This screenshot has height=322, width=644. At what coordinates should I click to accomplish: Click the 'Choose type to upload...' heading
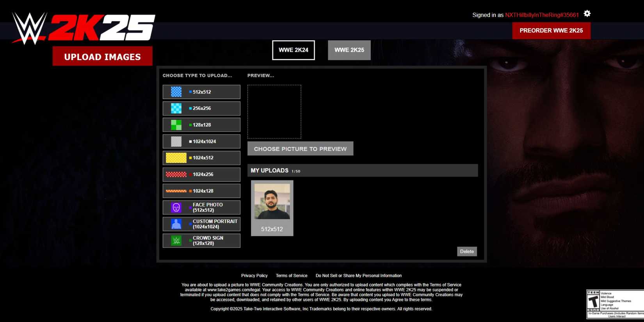point(197,75)
